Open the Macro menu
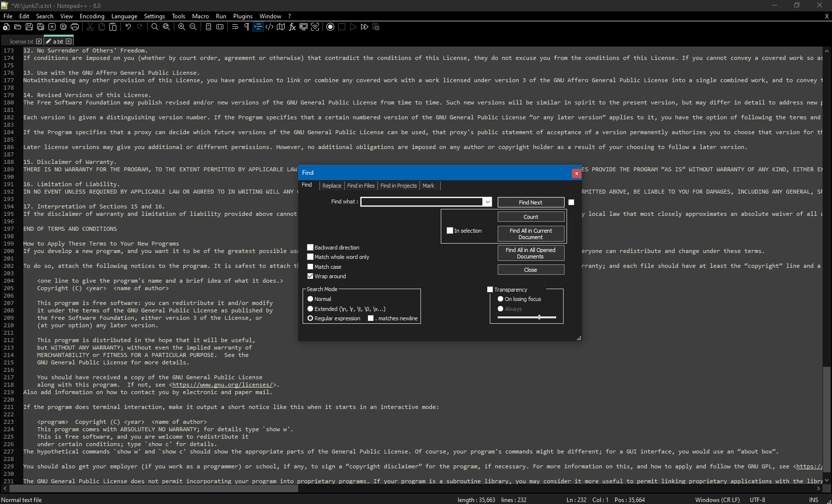The height and width of the screenshot is (504, 832). tap(201, 16)
